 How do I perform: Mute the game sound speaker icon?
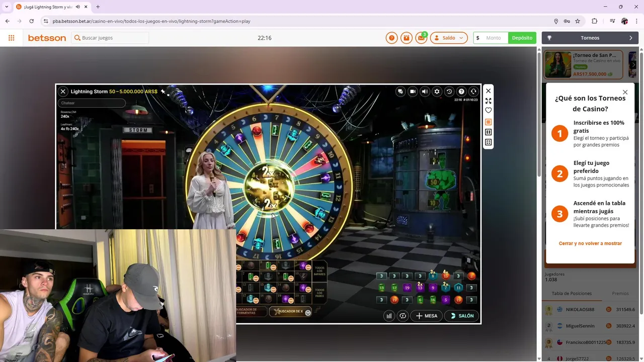[425, 92]
